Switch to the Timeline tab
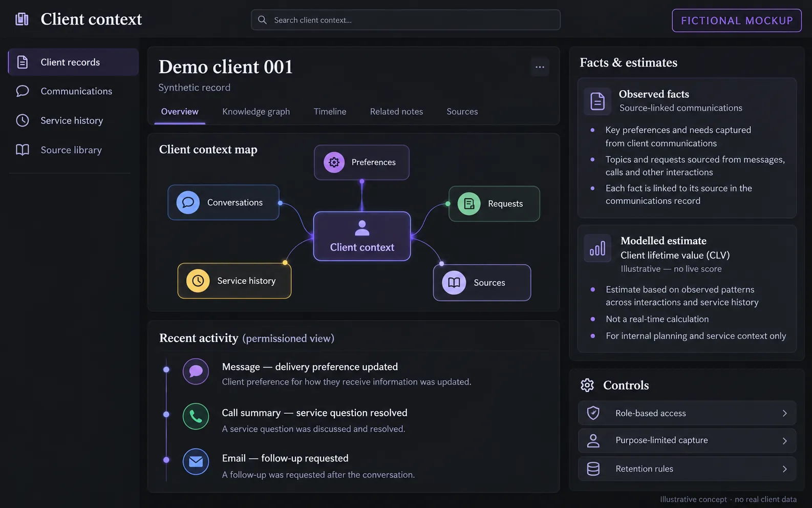The height and width of the screenshot is (508, 812). point(330,112)
